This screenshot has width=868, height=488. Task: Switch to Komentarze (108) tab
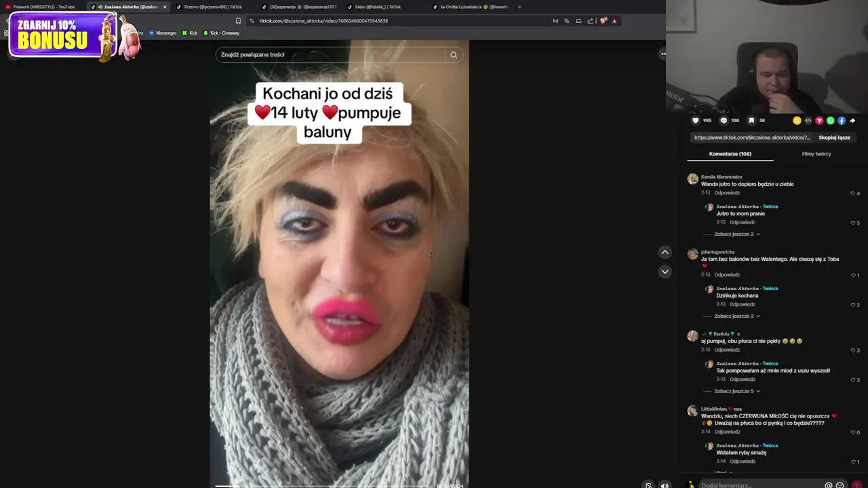coord(730,154)
